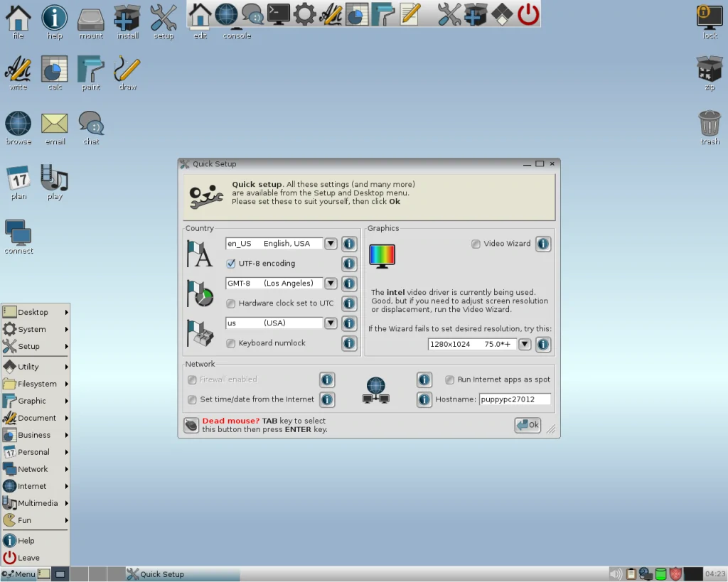Enable Keyboard numlock checkbox
Viewport: 728px width, 582px height.
pos(231,343)
